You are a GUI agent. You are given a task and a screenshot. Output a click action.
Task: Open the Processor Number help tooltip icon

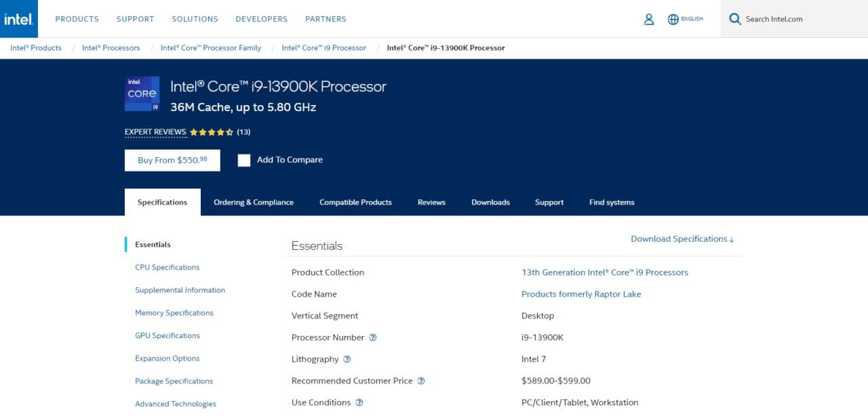pyautogui.click(x=372, y=337)
